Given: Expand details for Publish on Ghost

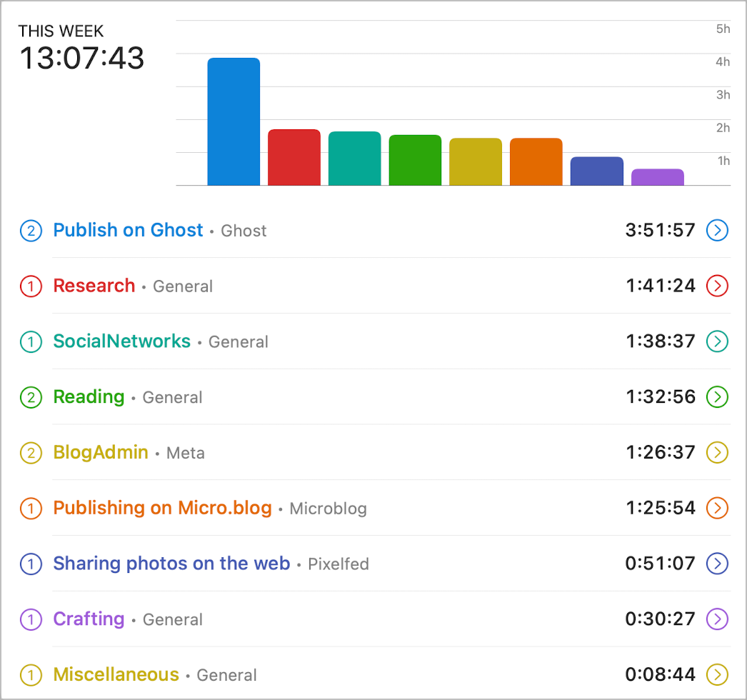Looking at the screenshot, I should tap(717, 230).
